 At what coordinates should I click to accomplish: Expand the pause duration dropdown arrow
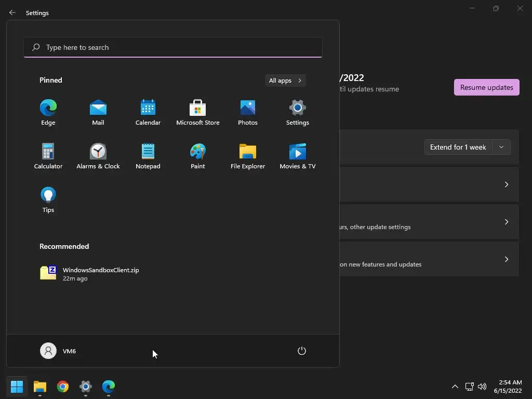501,147
